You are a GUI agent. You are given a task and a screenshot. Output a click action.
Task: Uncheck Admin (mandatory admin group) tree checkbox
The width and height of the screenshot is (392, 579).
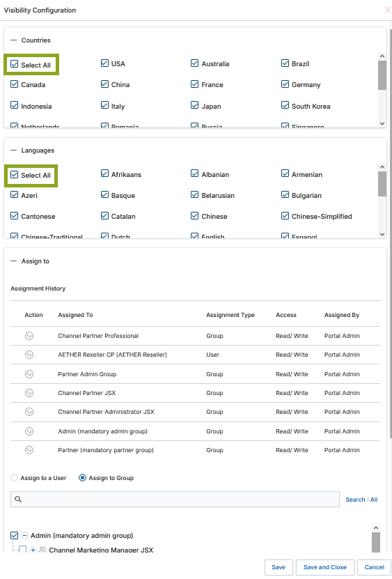[15, 535]
